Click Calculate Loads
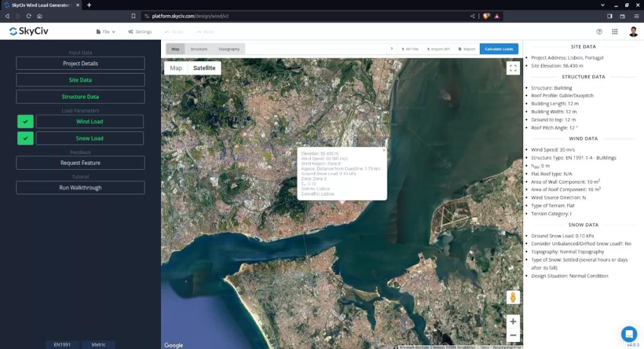 click(x=499, y=49)
